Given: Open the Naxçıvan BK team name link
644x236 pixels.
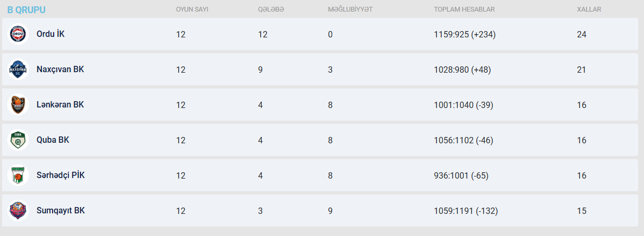Looking at the screenshot, I should coord(60,70).
